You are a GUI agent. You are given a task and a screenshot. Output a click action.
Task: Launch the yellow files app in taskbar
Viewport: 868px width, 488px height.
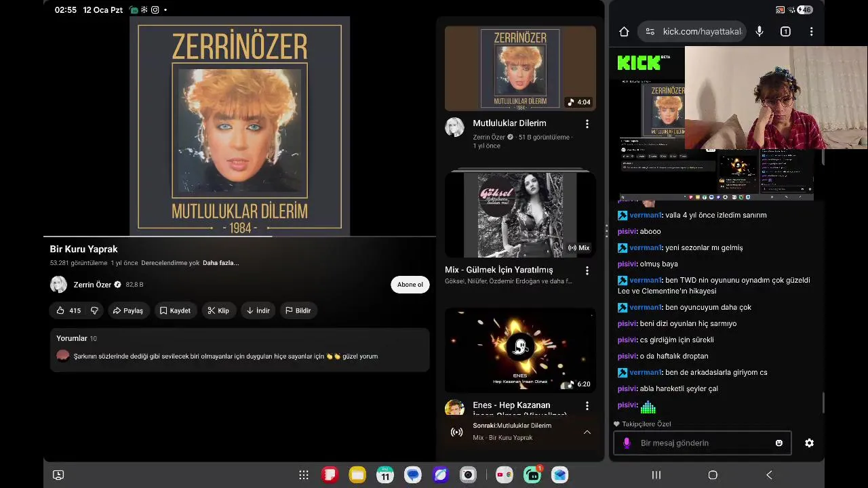pos(357,475)
